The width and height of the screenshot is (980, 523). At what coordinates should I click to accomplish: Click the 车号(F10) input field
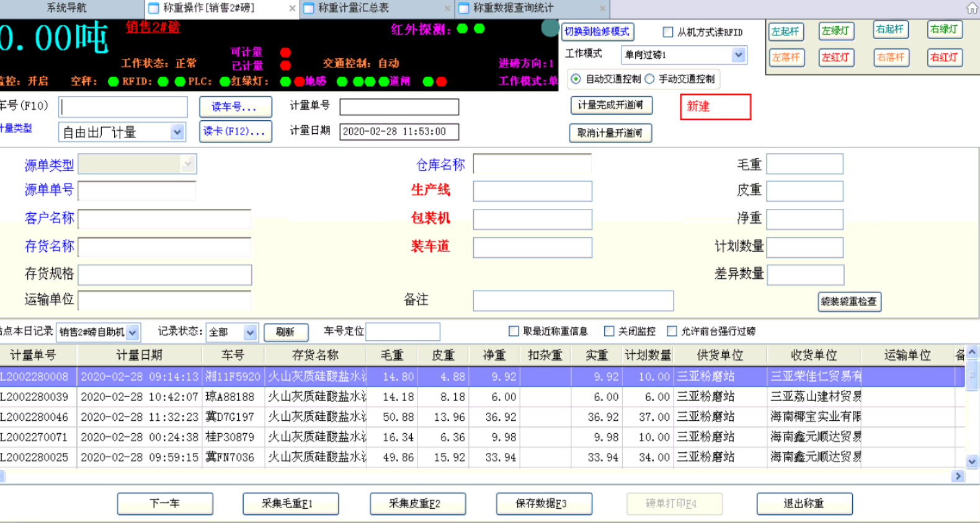click(123, 107)
